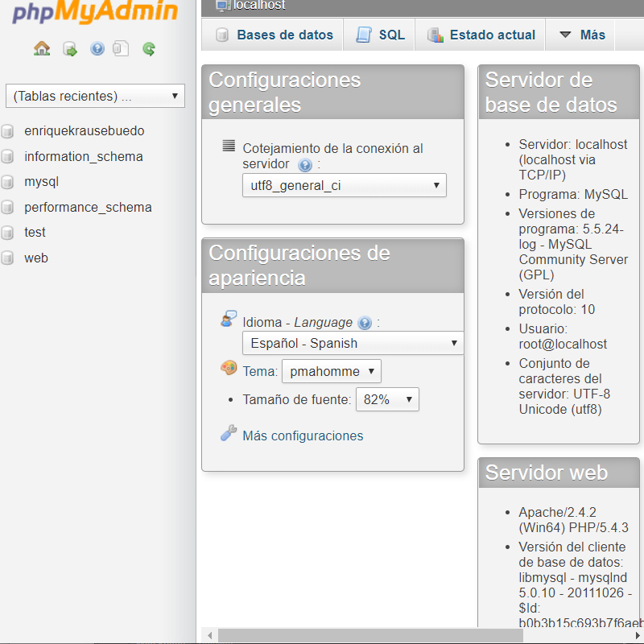This screenshot has height=644, width=644.
Task: Go to the Home house icon
Action: [x=42, y=49]
